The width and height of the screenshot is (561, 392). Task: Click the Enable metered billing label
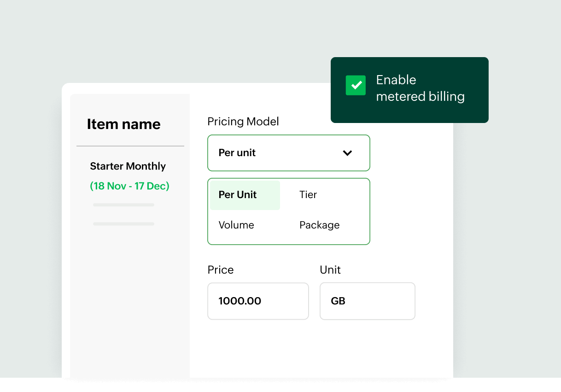point(420,88)
